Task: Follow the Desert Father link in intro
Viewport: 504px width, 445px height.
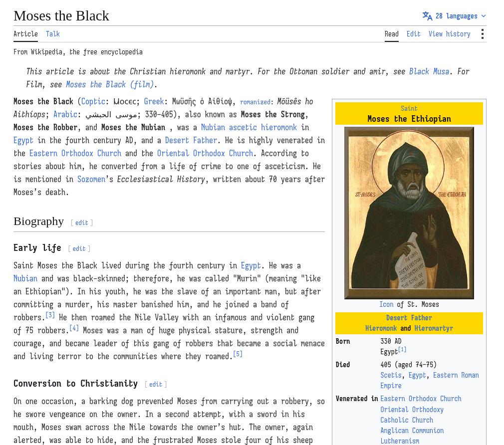Action: [191, 140]
